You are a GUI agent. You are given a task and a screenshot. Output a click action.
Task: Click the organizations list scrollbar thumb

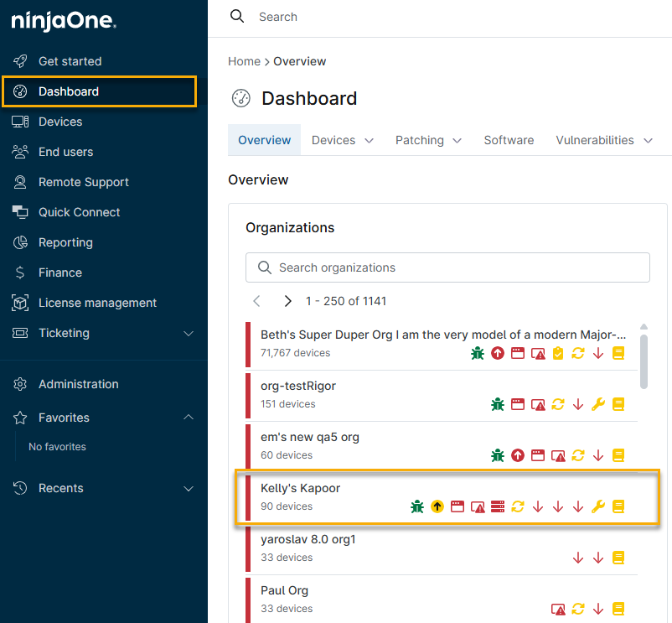pos(644,361)
